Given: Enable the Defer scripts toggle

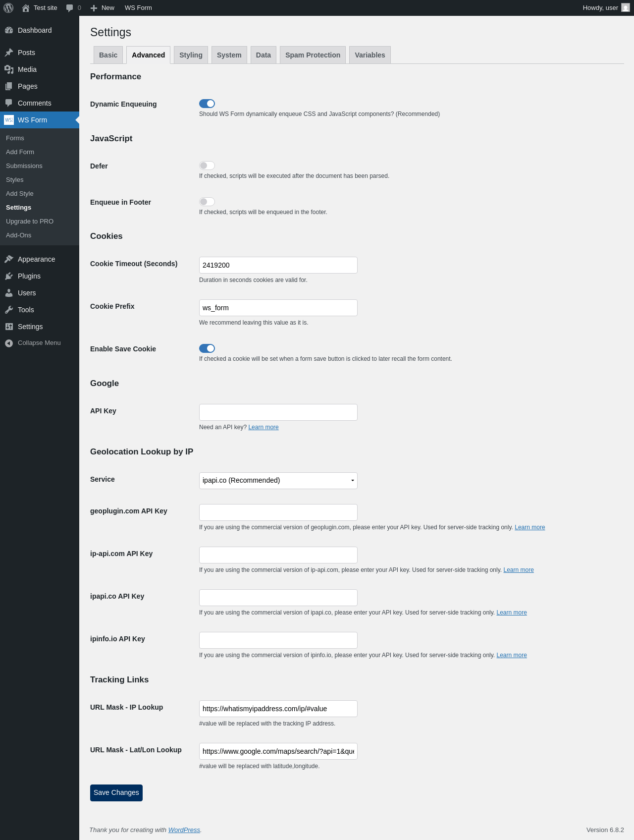Looking at the screenshot, I should [207, 166].
